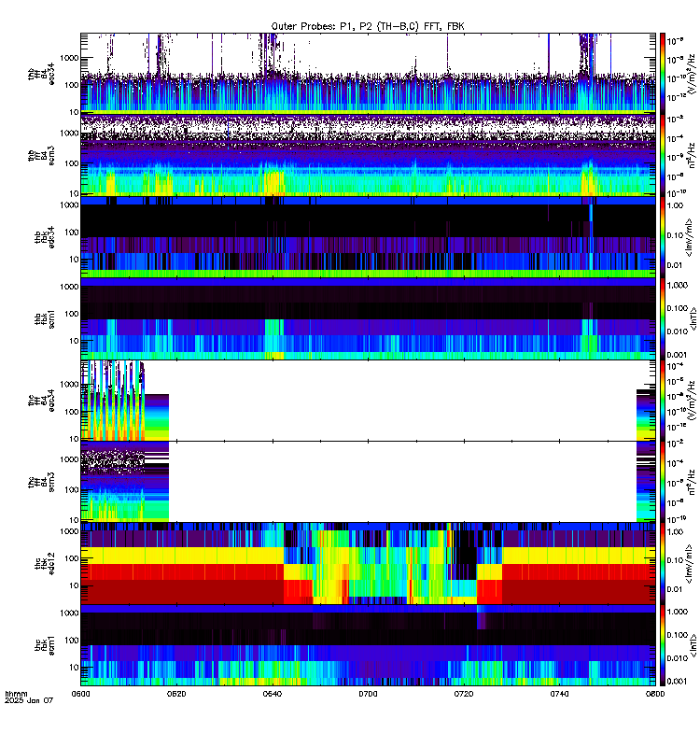Select the thc fff 64 scm3 axis label

41,483
